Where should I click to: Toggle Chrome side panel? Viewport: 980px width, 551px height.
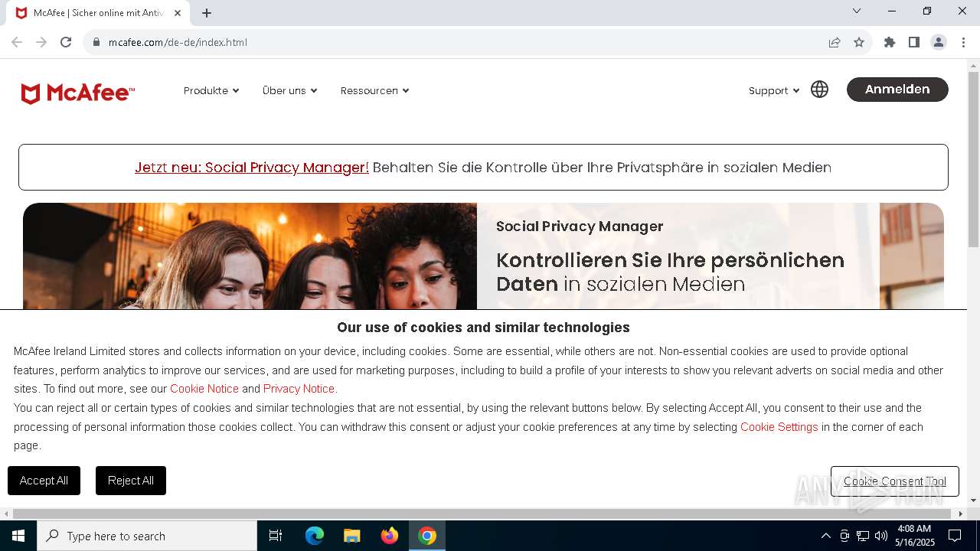pos(914,42)
